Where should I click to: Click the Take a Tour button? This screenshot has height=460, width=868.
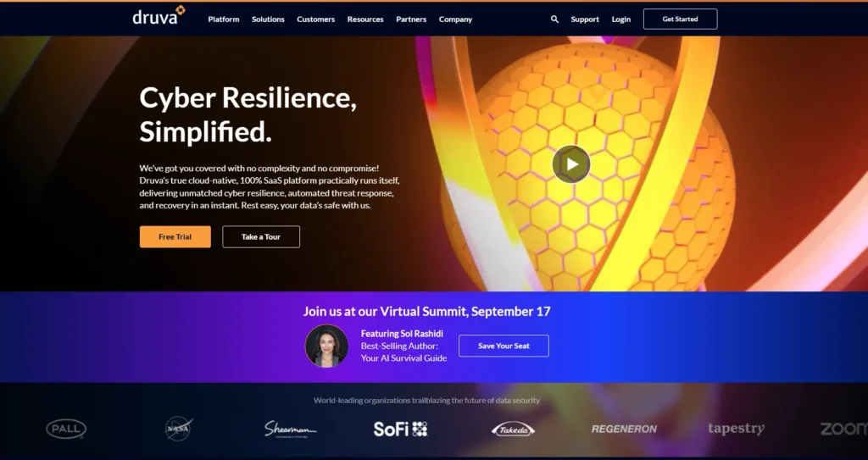(x=261, y=237)
